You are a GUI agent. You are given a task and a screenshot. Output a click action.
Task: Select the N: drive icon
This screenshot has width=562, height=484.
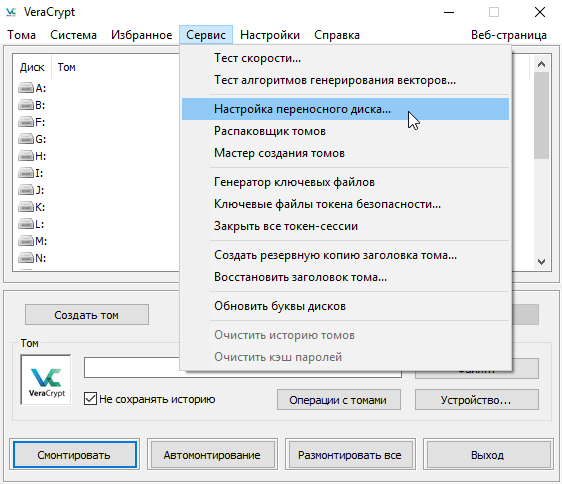pyautogui.click(x=26, y=258)
